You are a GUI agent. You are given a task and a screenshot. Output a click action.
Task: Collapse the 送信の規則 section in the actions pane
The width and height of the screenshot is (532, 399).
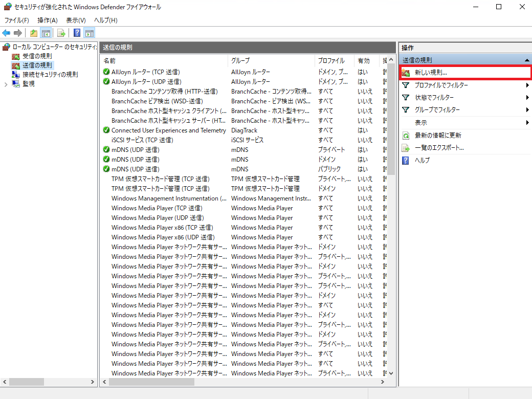(x=526, y=60)
